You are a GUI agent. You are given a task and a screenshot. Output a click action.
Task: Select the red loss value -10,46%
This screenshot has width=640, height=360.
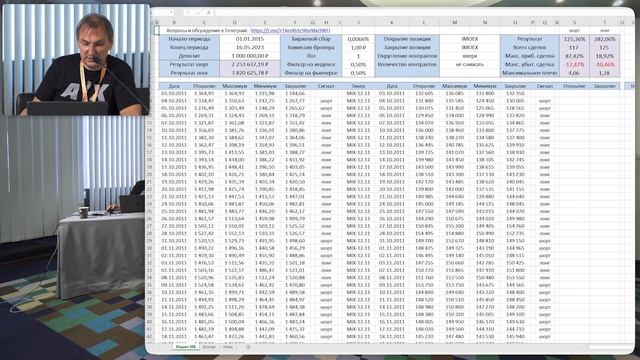coord(604,64)
